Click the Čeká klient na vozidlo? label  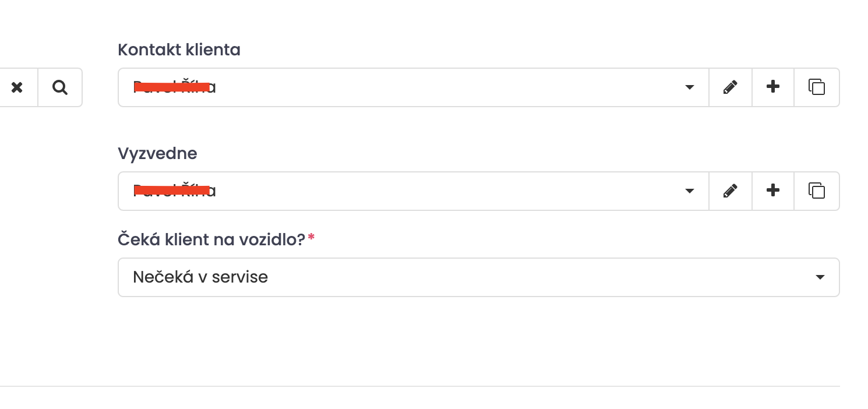[211, 239]
